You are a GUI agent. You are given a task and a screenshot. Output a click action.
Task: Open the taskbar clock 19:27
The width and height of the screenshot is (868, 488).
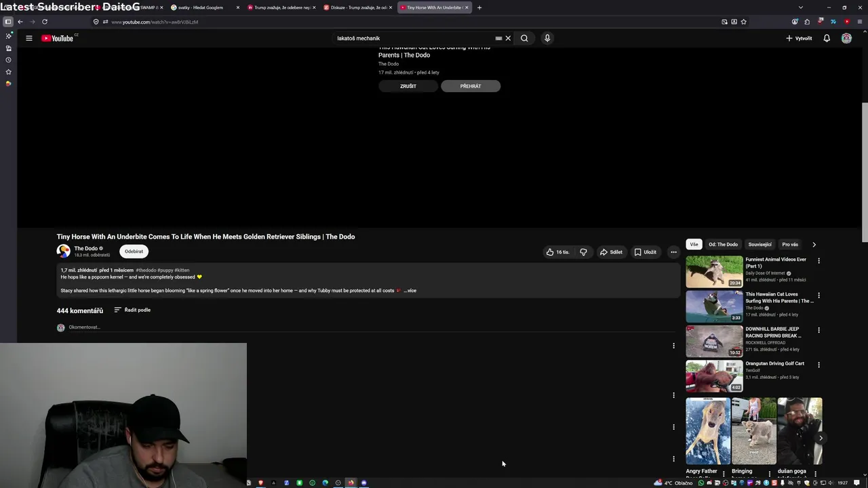click(x=843, y=483)
